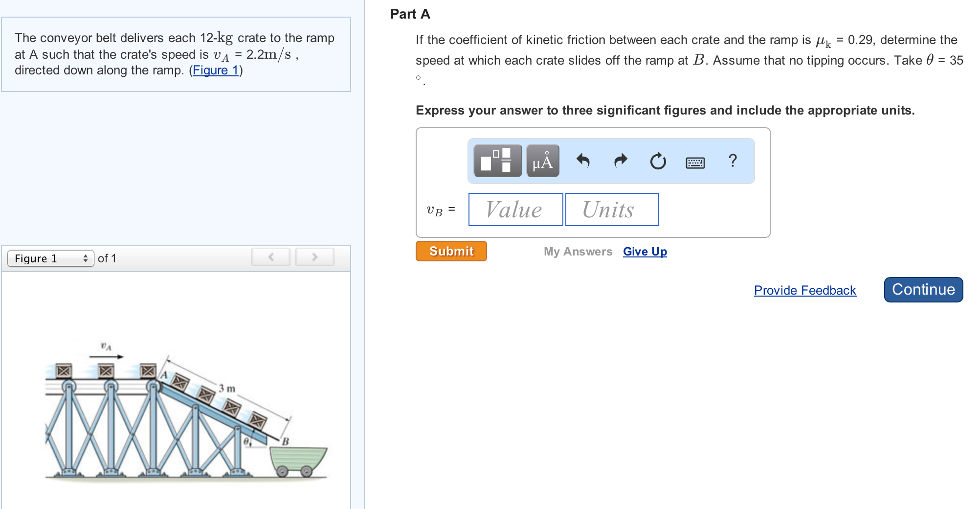Click the Part A heading
This screenshot has width=980, height=509.
(x=410, y=14)
